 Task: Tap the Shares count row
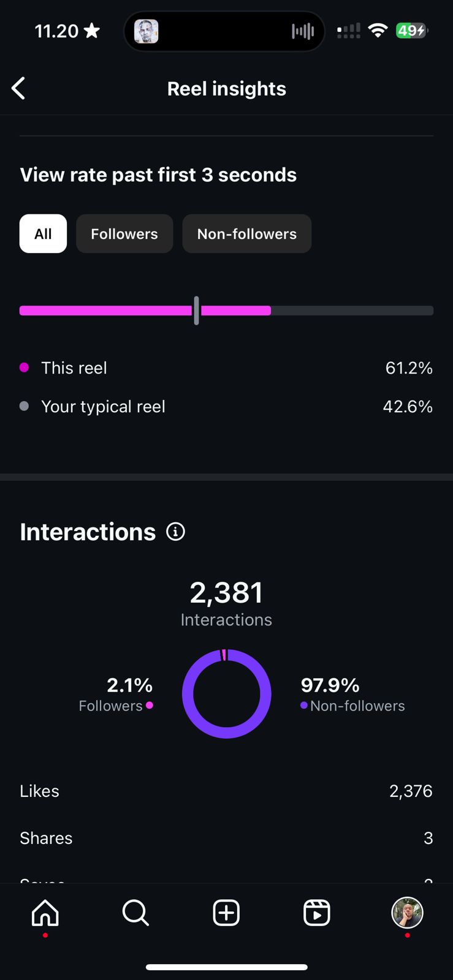click(226, 838)
